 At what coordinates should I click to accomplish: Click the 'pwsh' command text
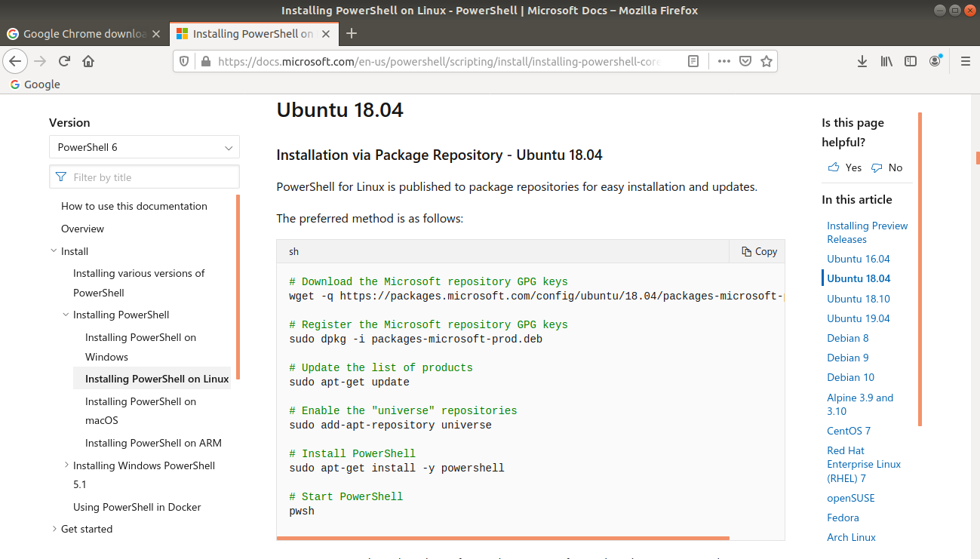coord(302,511)
